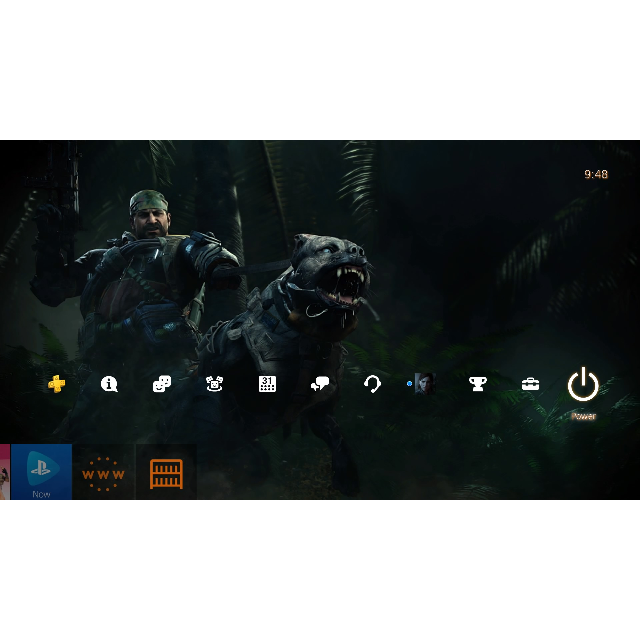The width and height of the screenshot is (640, 640).
Task: Open the Messages speech bubble icon
Action: [x=320, y=384]
